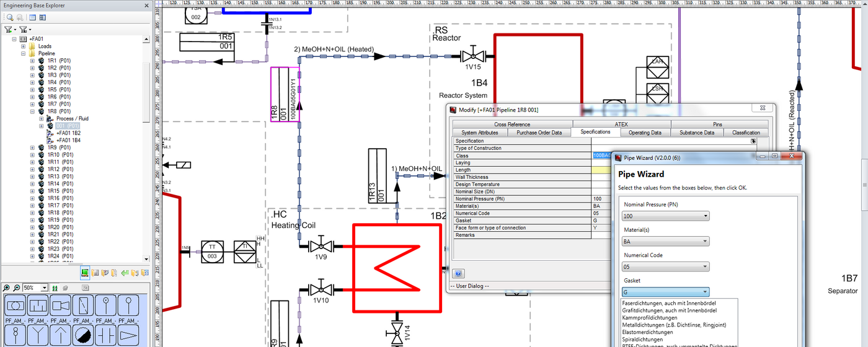Choose the Metalldichtungen gasket option
The image size is (868, 347).
coord(674,325)
